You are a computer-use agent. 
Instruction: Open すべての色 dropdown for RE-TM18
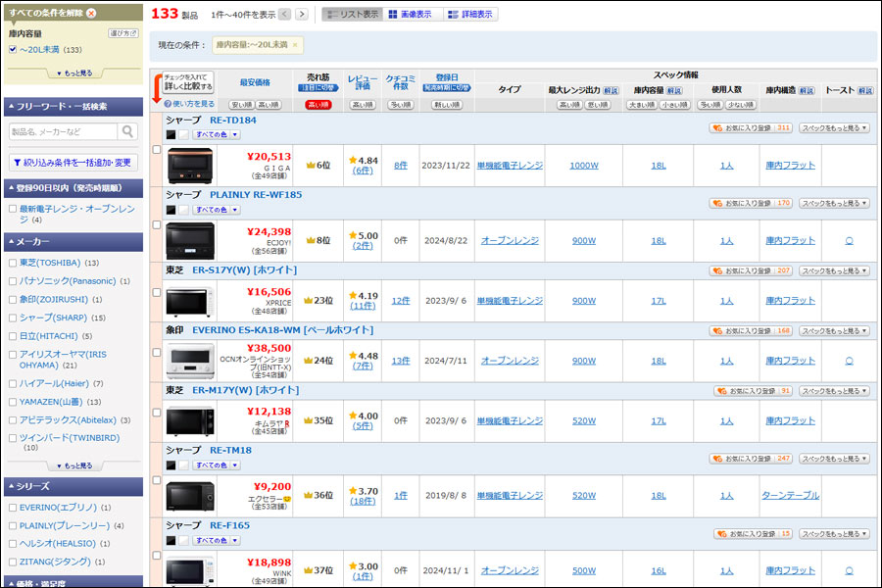[217, 465]
